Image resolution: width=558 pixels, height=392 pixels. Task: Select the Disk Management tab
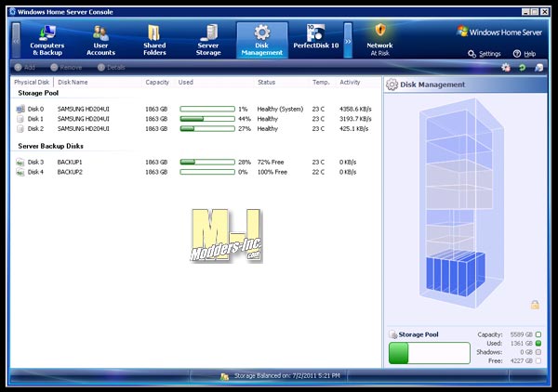point(262,40)
